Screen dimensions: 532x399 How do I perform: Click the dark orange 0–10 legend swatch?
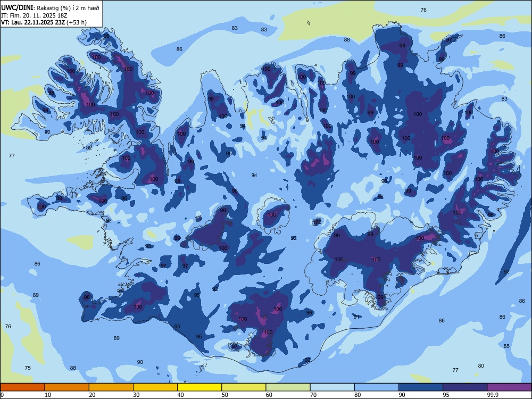[22, 387]
